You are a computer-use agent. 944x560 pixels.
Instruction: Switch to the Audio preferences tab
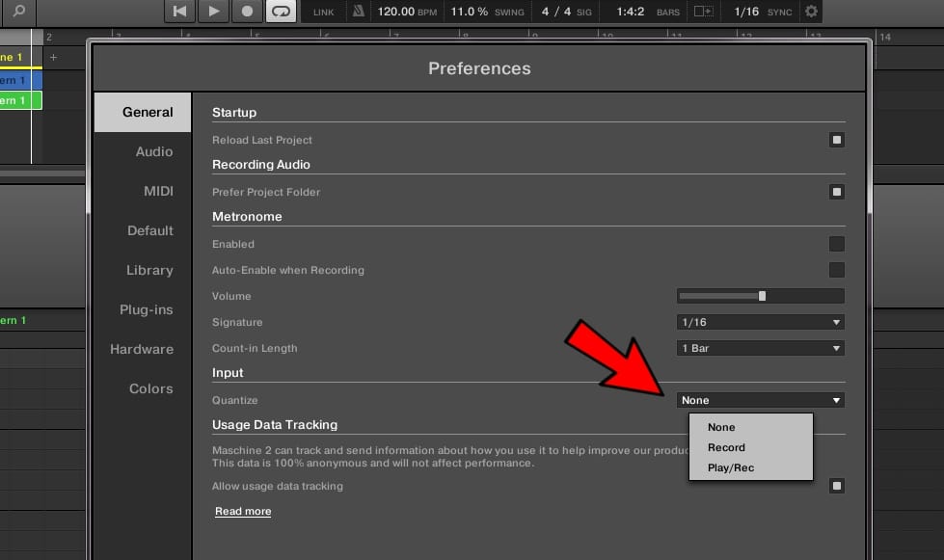click(154, 151)
